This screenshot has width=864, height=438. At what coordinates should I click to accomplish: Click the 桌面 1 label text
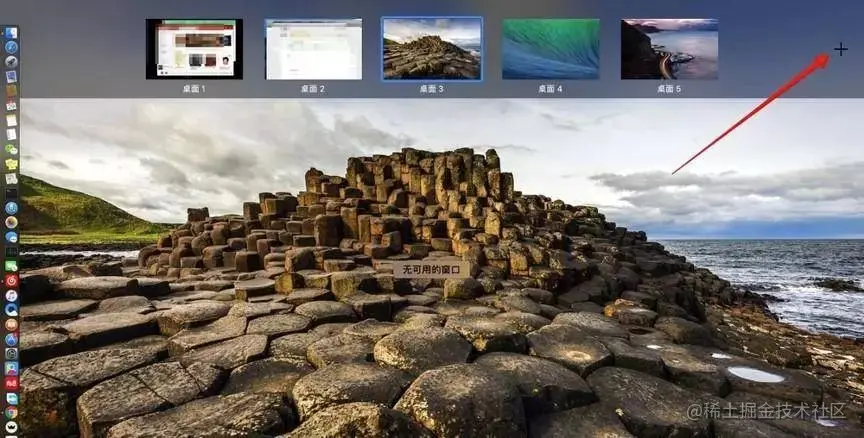click(194, 89)
